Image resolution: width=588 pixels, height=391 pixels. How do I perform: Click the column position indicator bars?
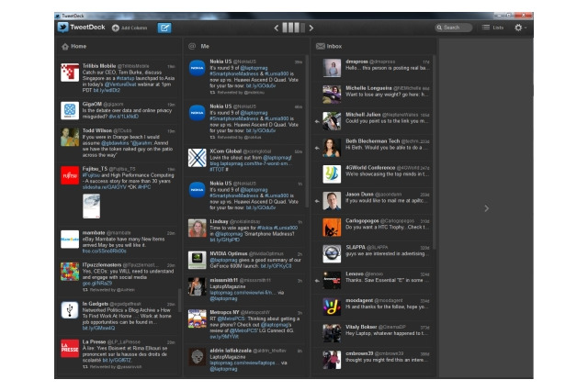[293, 28]
